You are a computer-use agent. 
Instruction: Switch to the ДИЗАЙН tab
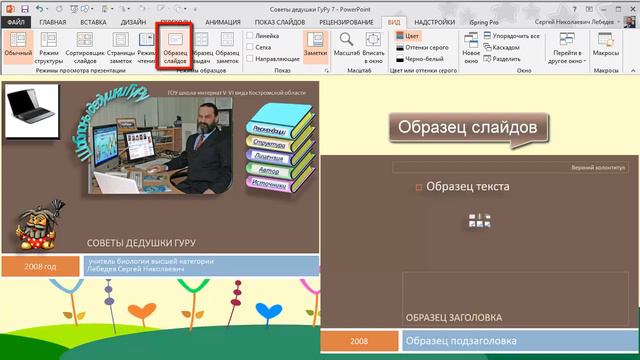coord(133,22)
